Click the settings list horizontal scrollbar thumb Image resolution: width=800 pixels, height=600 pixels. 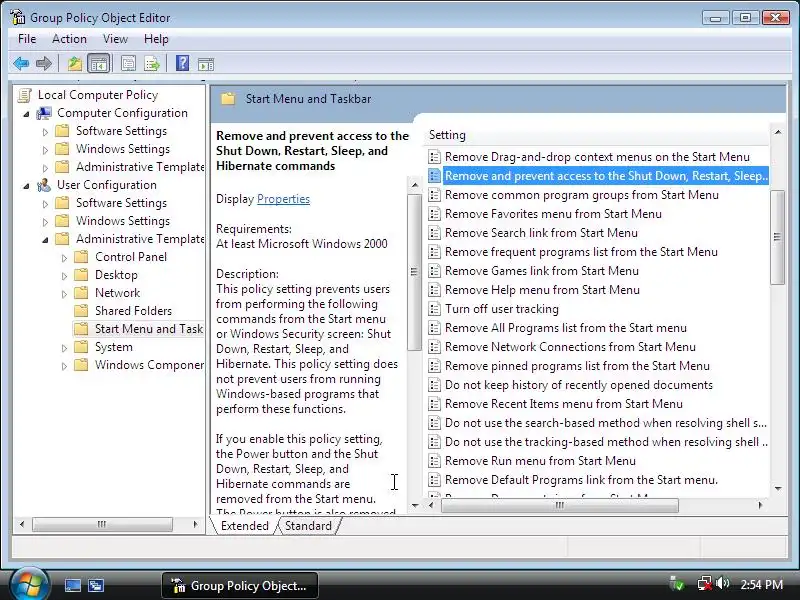(560, 506)
